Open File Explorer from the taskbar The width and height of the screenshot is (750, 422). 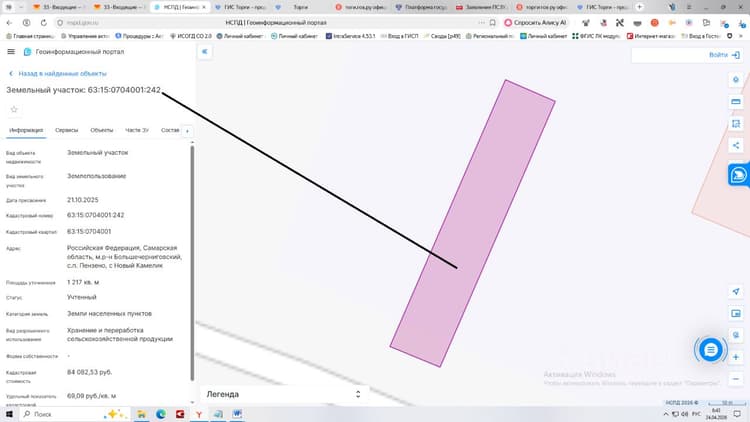[x=142, y=414]
